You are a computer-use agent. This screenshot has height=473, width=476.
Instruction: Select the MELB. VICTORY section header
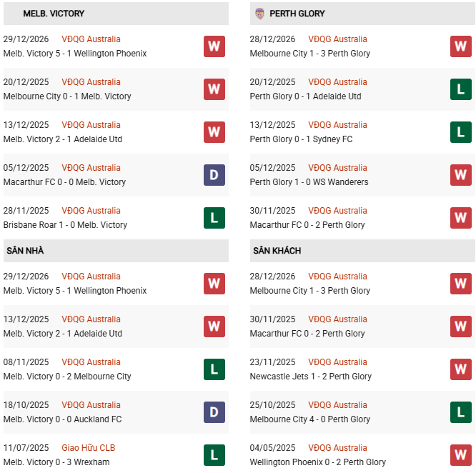pos(54,14)
